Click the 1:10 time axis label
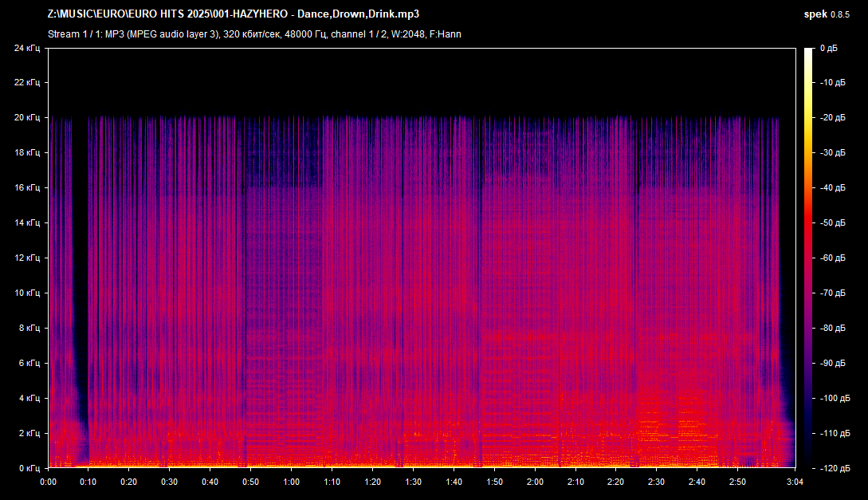 pos(332,482)
